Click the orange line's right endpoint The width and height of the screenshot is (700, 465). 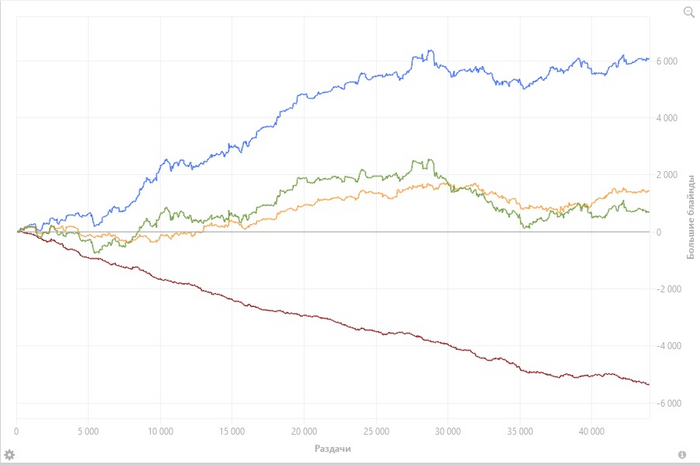pyautogui.click(x=649, y=191)
